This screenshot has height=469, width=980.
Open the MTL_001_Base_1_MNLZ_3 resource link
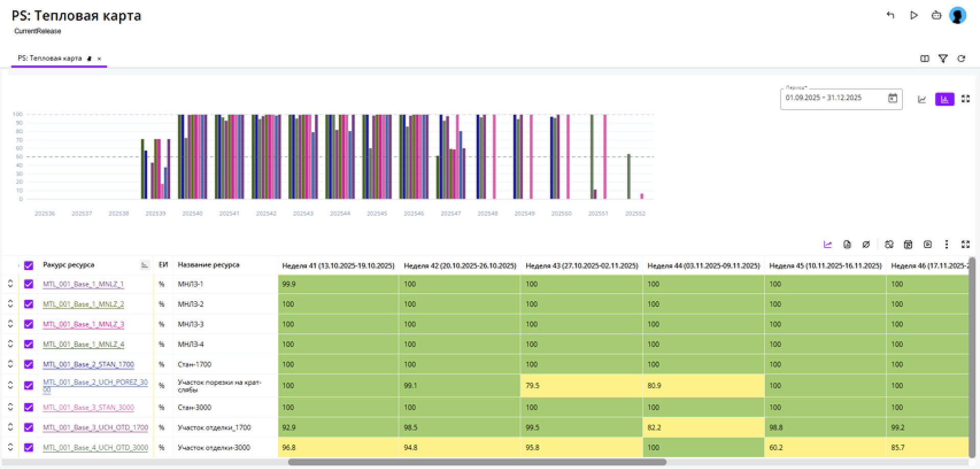click(x=83, y=324)
